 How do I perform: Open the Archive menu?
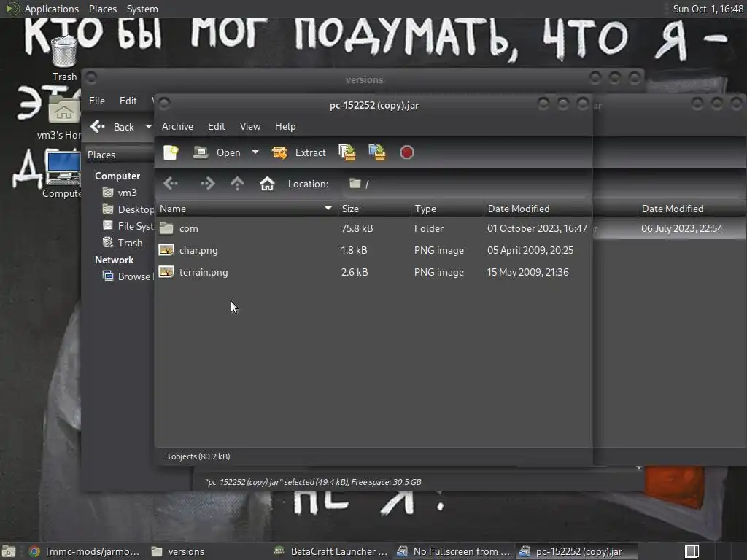[x=177, y=126]
